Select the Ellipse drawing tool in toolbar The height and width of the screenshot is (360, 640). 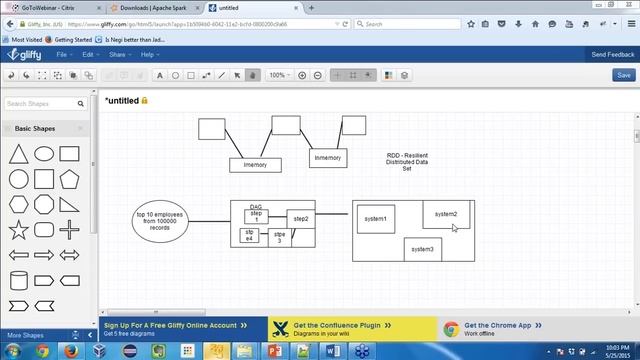pos(176,76)
